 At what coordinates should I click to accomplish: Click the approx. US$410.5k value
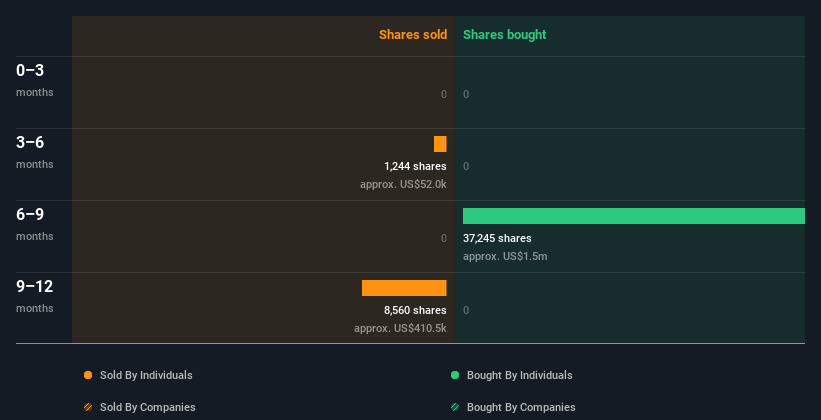[x=400, y=328]
